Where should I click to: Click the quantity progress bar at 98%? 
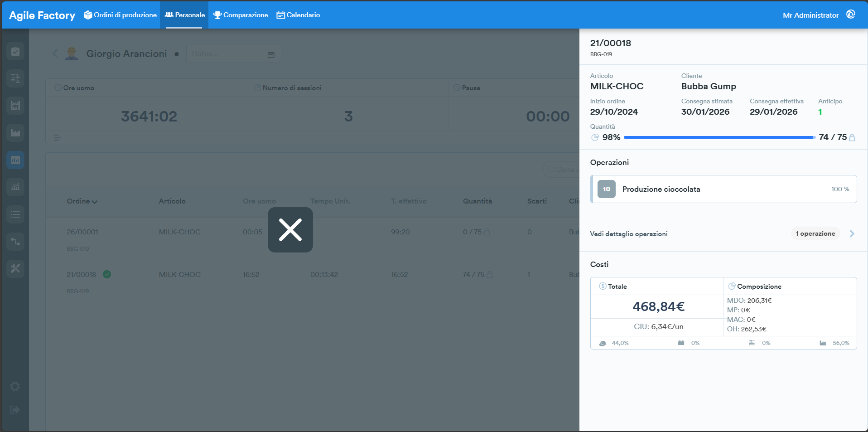pos(719,137)
